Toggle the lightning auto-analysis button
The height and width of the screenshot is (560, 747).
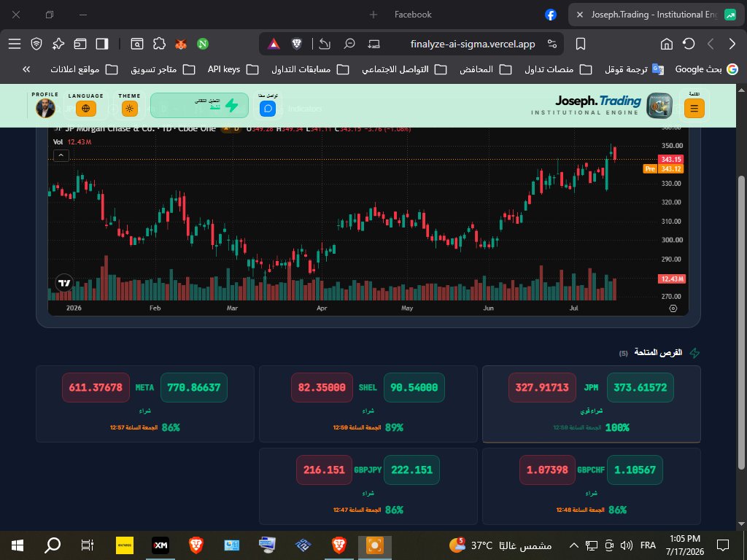tap(199, 105)
